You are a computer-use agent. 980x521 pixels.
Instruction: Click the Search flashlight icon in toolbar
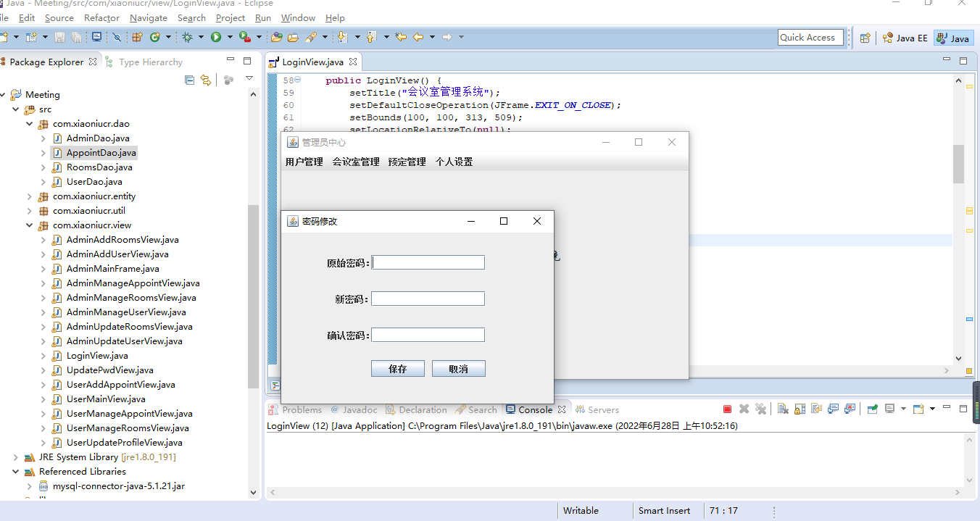311,37
